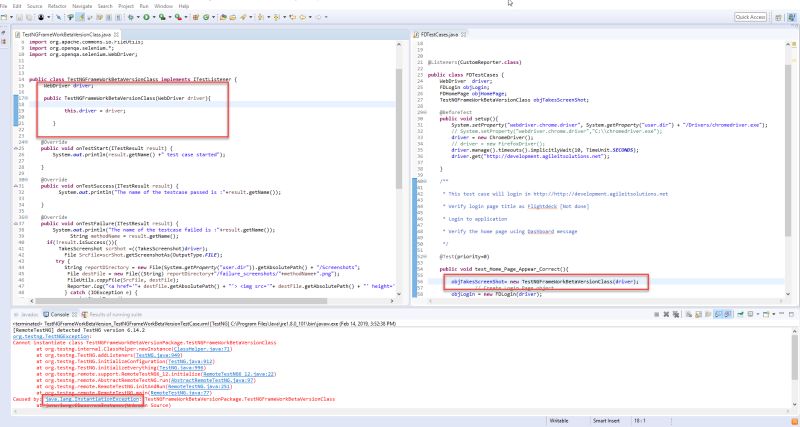Click the External Tools run icon
Image resolution: width=800 pixels, height=427 pixels.
coord(178,17)
